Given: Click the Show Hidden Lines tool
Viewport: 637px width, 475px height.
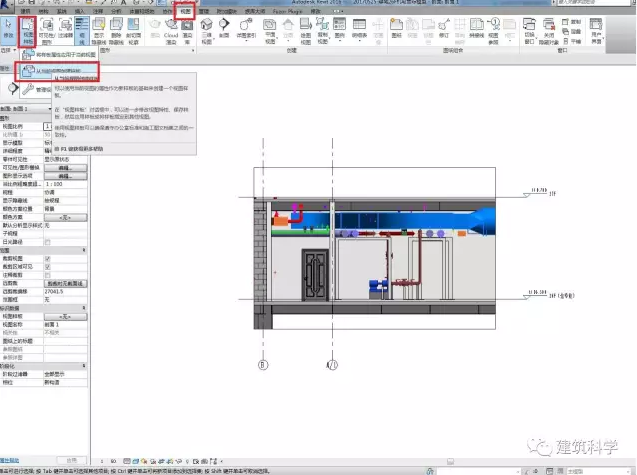Looking at the screenshot, I should point(99,31).
